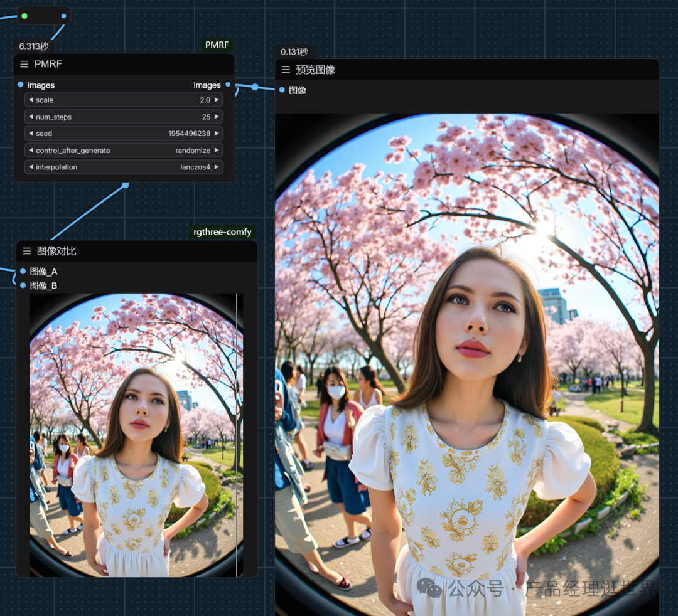This screenshot has width=678, height=616.
Task: Decrease num_steps with the left arrow
Action: point(31,117)
